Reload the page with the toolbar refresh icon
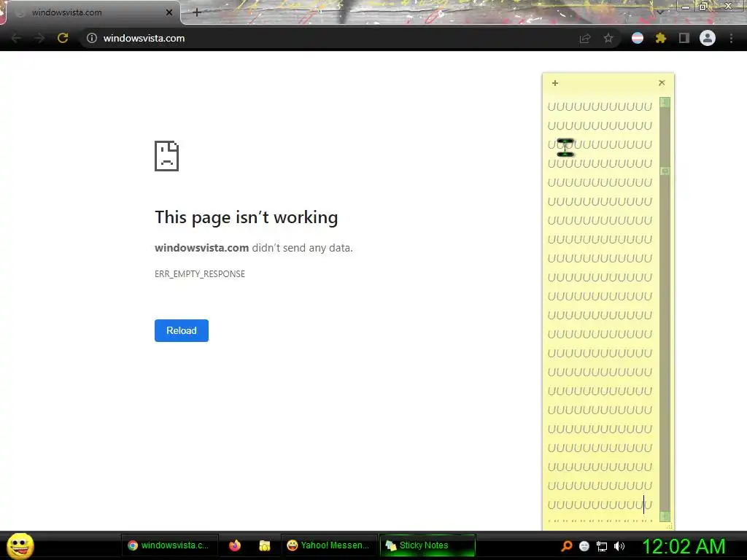 click(63, 38)
